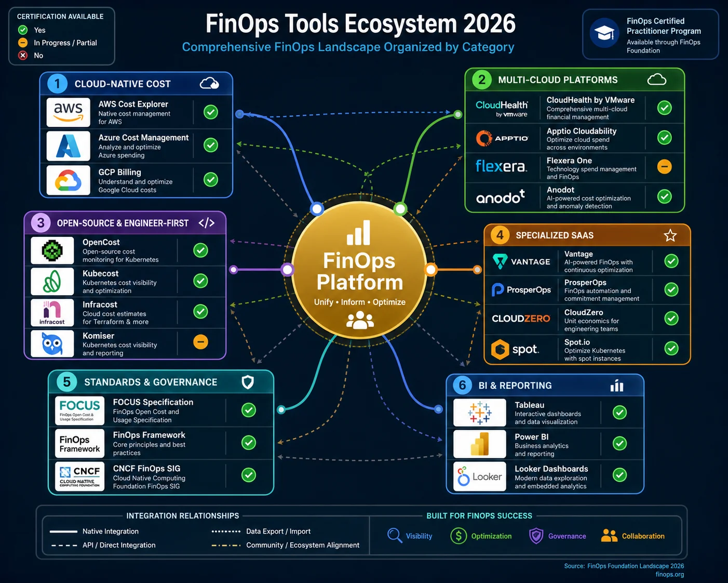Viewport: 728px width, 583px height.
Task: Click the Vantage logo
Action: pyautogui.click(x=521, y=261)
